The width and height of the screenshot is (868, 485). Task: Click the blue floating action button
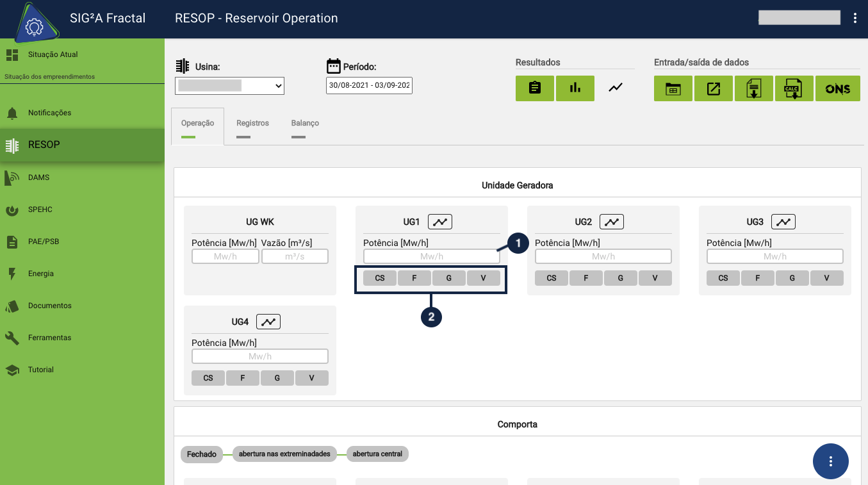(x=830, y=461)
